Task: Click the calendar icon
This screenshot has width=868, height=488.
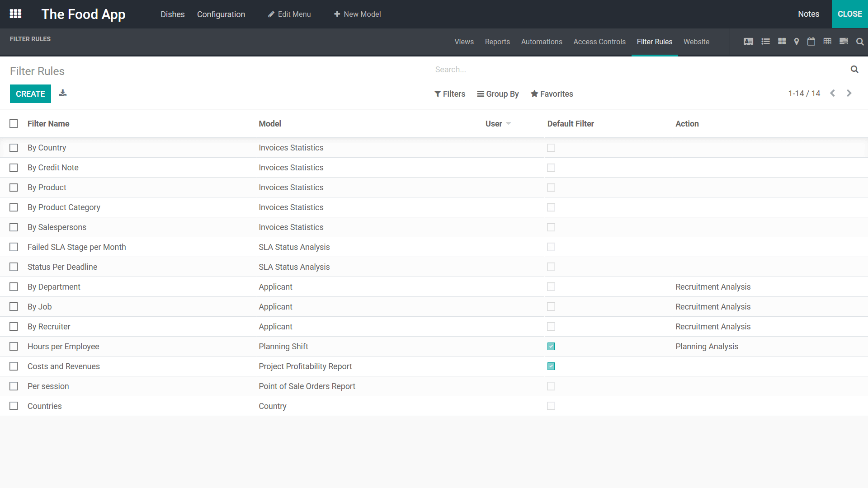Action: pos(811,42)
